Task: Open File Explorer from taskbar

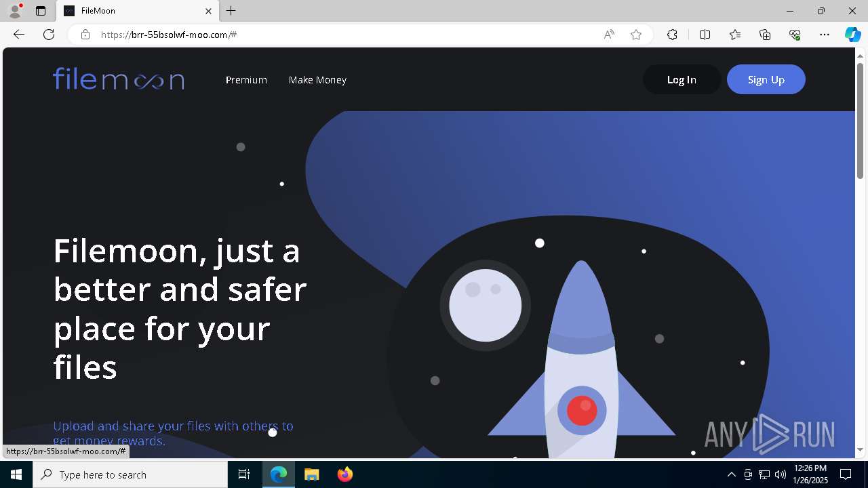Action: [311, 474]
